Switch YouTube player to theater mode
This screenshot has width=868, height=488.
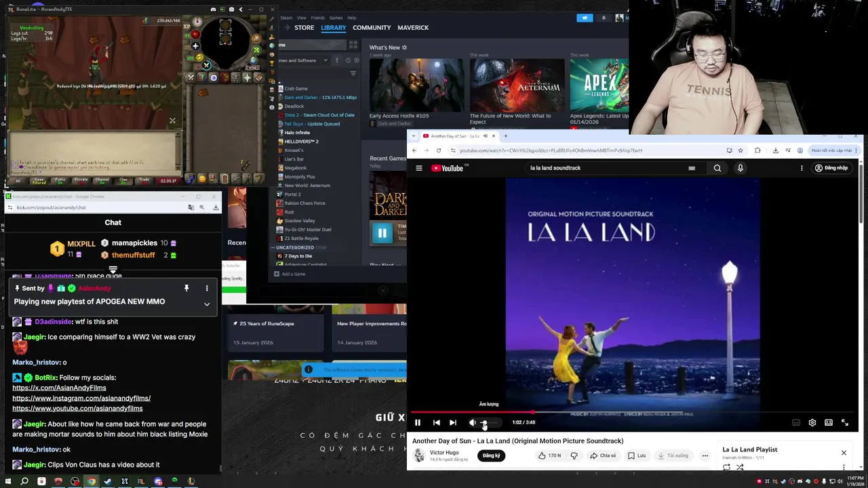pos(829,422)
